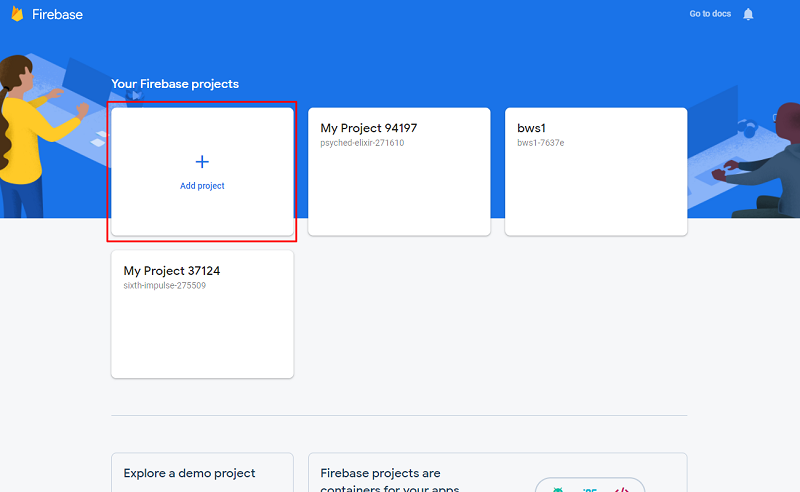800x492 pixels.
Task: Click the plus icon for adding a project
Action: point(202,162)
